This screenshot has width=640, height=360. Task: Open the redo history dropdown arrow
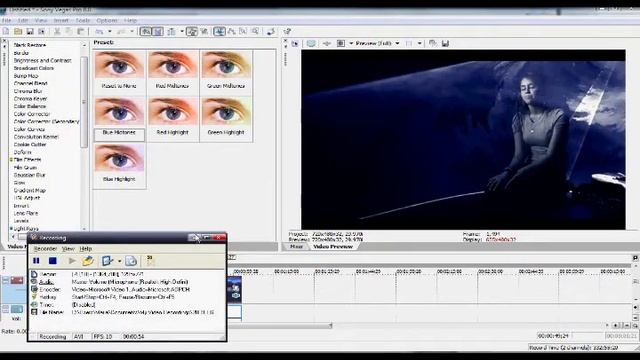pyautogui.click(x=132, y=31)
